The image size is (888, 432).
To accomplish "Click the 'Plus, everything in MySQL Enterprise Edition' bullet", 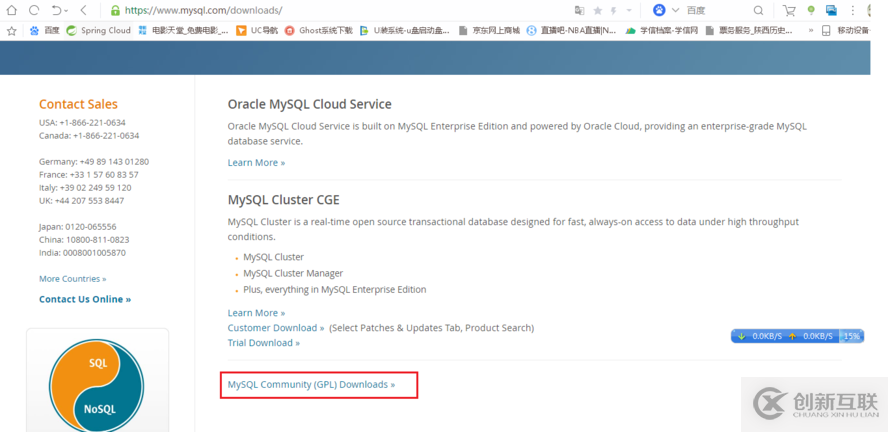I will [334, 289].
